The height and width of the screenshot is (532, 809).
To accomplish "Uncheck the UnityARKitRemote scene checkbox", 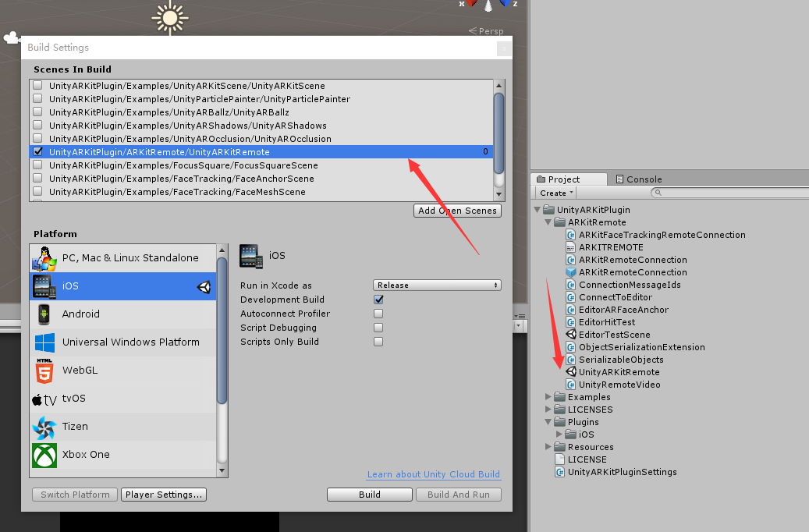I will coord(37,152).
